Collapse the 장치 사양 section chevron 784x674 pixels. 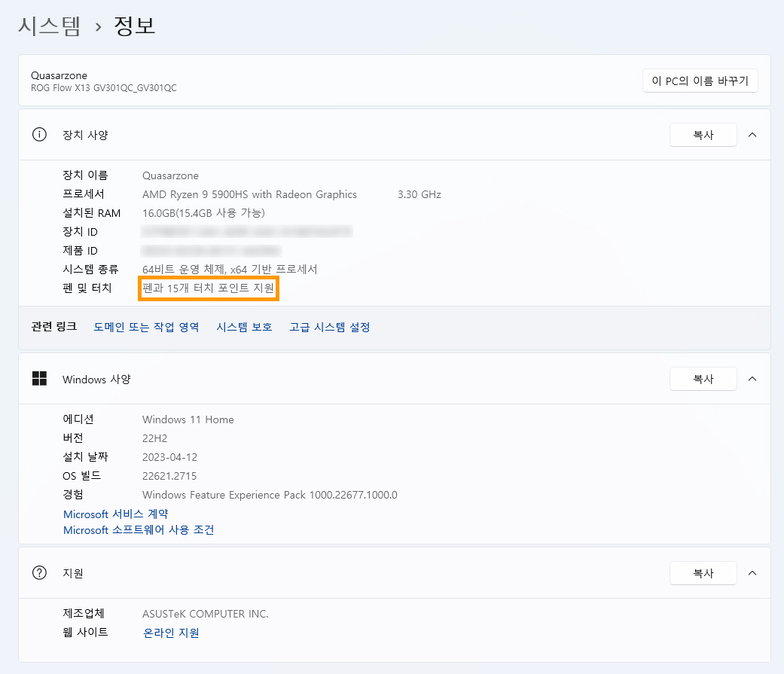click(752, 135)
